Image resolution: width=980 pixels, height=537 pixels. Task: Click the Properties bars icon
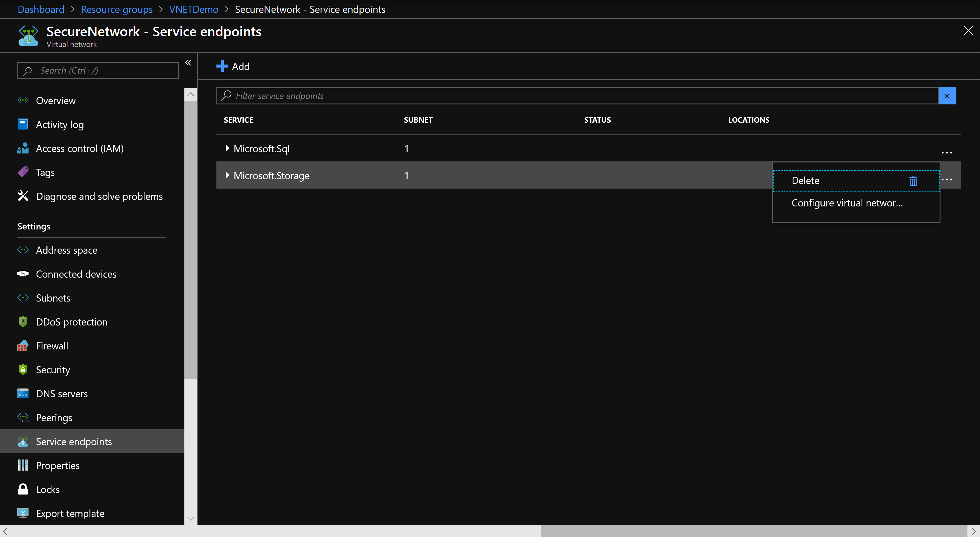[x=23, y=465]
